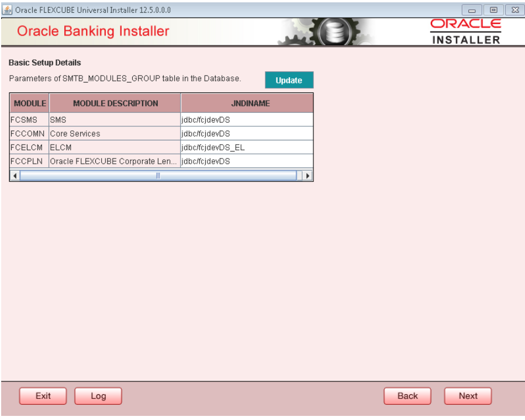
Task: Click the ELCM description cell
Action: point(115,147)
